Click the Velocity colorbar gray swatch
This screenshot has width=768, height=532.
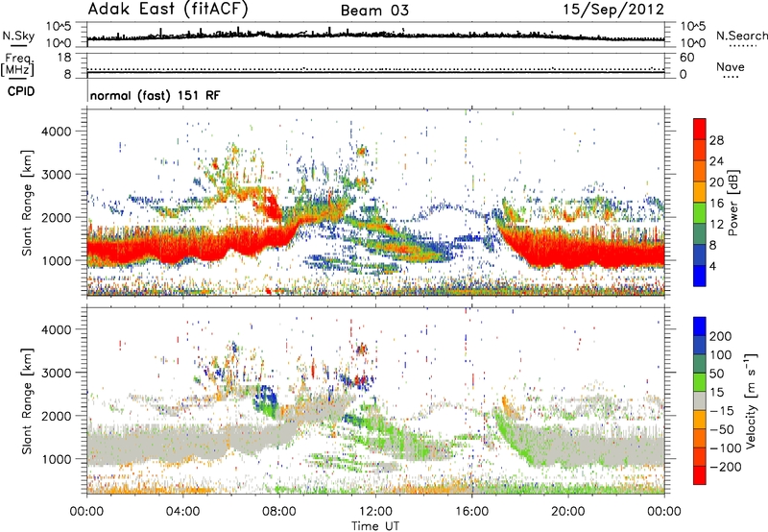700,400
